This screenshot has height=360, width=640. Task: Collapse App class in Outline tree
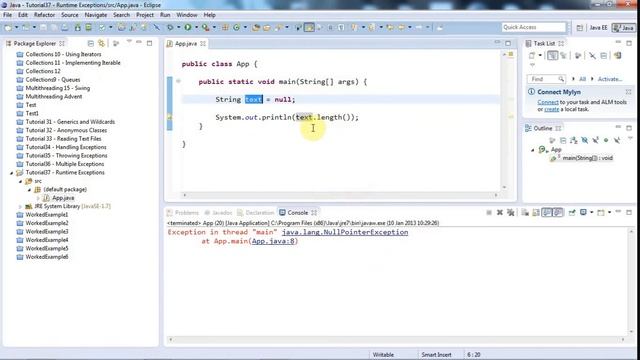pyautogui.click(x=533, y=150)
